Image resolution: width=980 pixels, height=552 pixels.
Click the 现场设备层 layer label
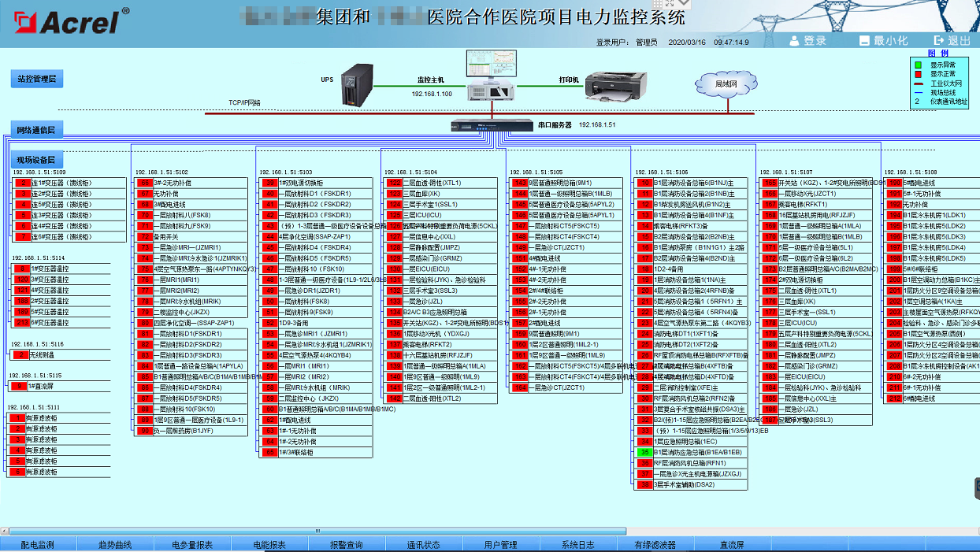click(37, 160)
